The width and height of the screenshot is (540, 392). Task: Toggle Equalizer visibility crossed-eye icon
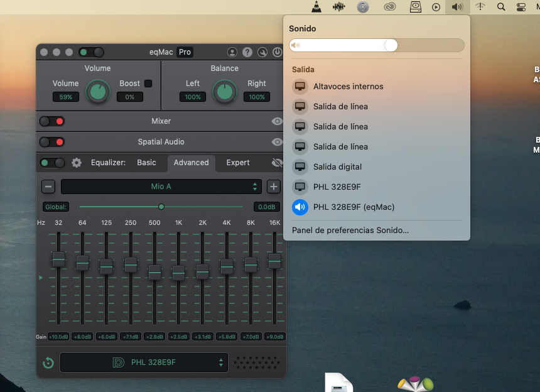pyautogui.click(x=277, y=163)
